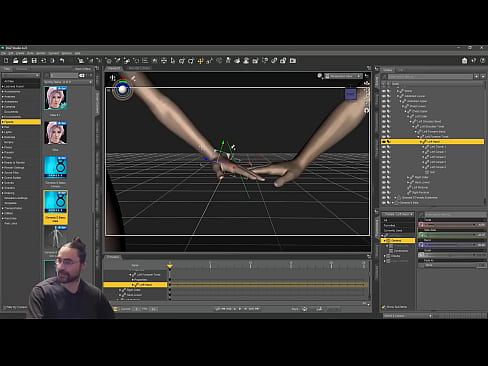
Task: Collapse the Left Hand node in Scene tree
Action: [420, 142]
